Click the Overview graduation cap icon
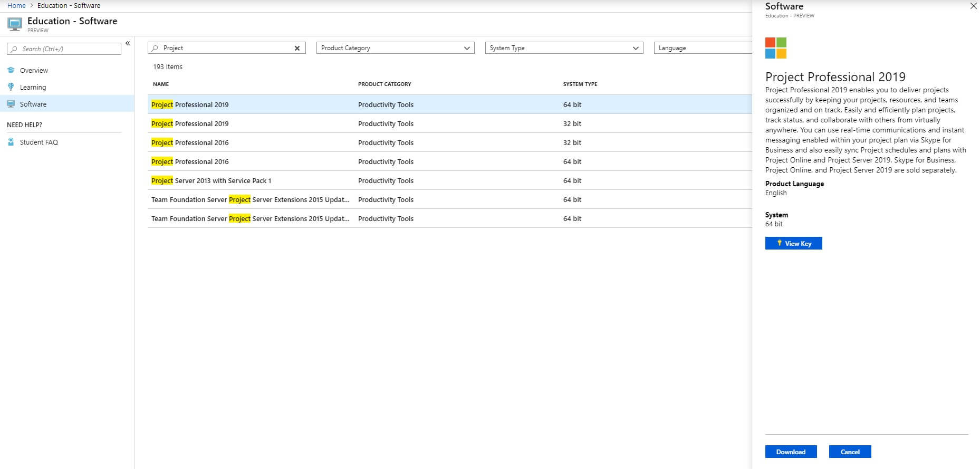 [x=11, y=70]
